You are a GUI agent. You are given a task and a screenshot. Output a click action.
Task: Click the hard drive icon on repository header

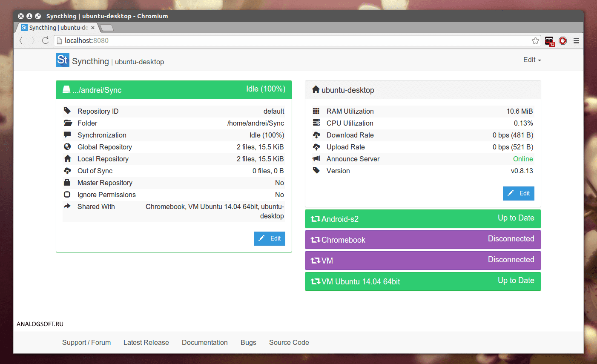point(67,89)
